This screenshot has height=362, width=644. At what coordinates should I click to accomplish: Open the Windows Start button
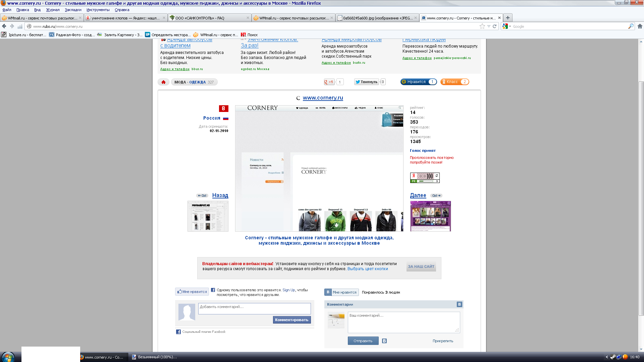(x=7, y=357)
